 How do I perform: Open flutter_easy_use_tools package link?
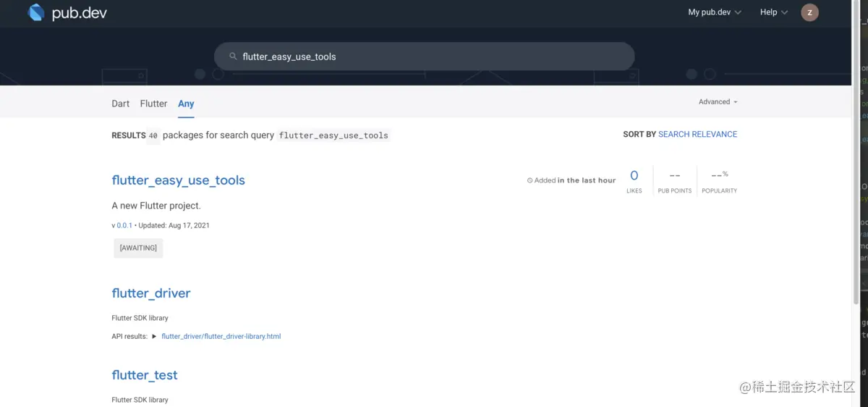(x=179, y=180)
